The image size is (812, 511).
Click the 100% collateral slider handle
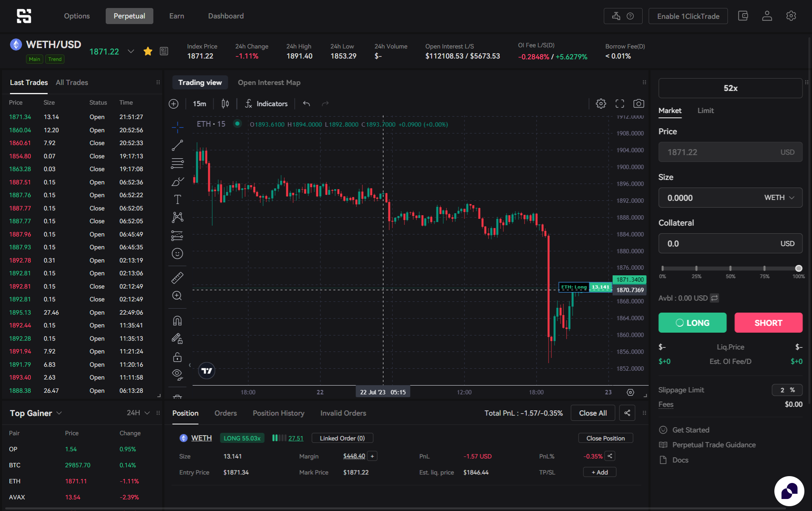798,268
